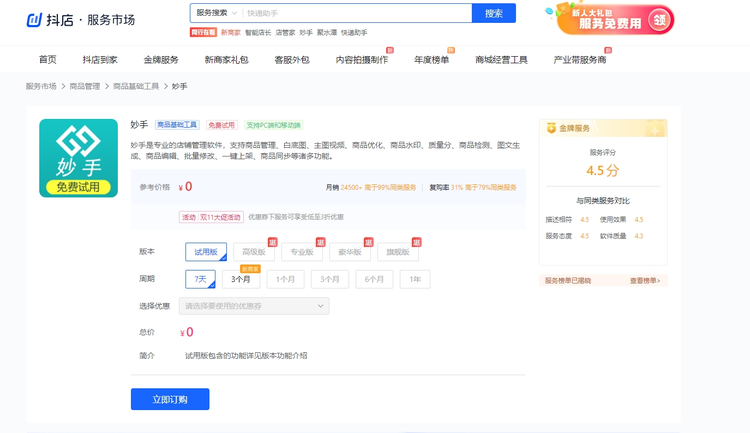This screenshot has height=433, width=750.
Task: Open the 选择优惠 coupon dropdown
Action: tap(254, 306)
